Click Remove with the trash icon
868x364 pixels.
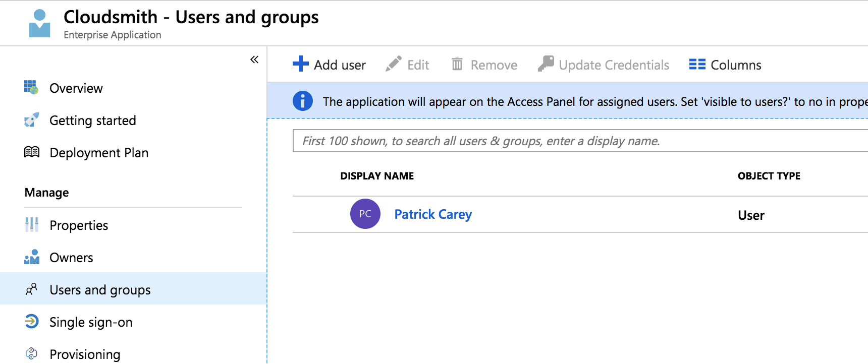tap(484, 65)
